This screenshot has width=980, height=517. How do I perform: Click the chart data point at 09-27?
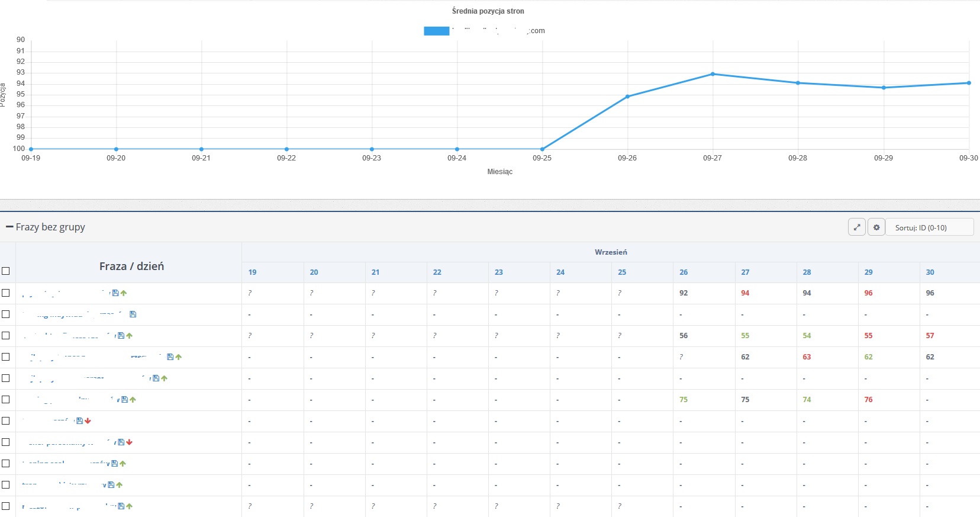click(x=713, y=74)
